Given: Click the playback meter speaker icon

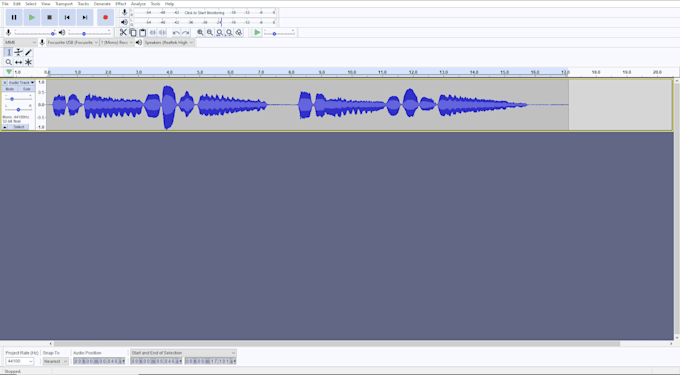Looking at the screenshot, I should tap(124, 22).
